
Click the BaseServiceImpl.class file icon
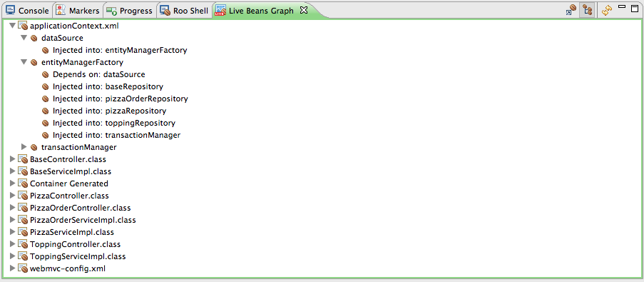click(23, 171)
